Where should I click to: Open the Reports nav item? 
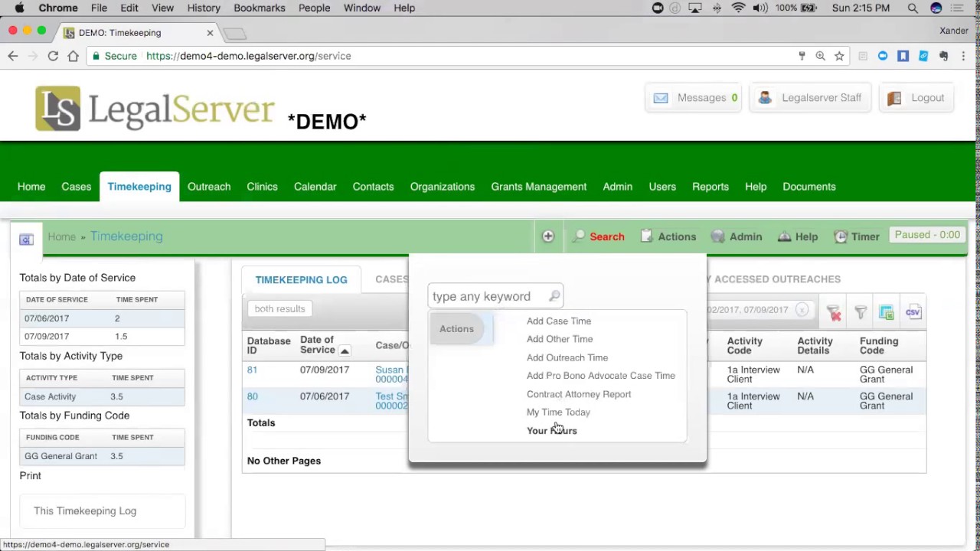710,187
